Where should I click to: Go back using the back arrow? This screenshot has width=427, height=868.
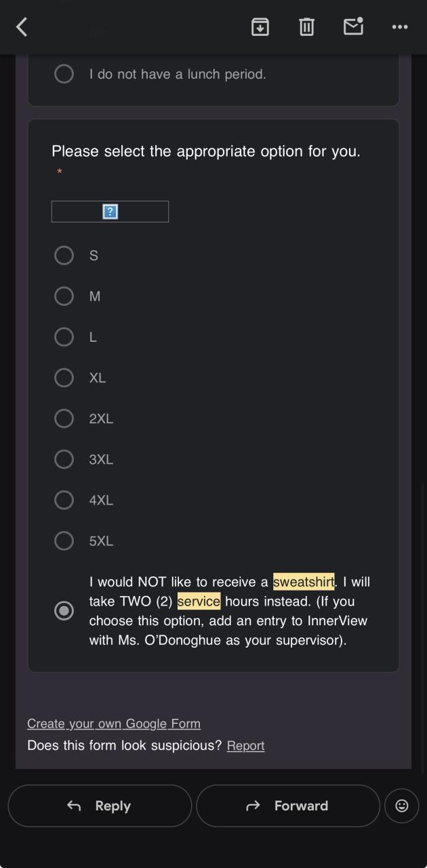(22, 27)
